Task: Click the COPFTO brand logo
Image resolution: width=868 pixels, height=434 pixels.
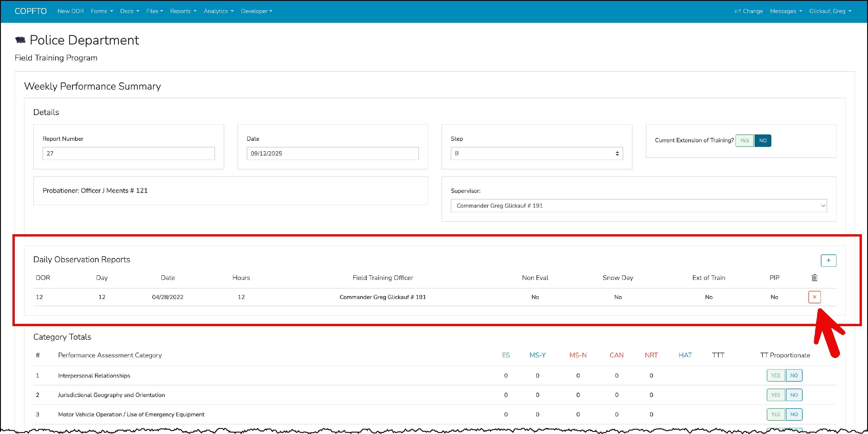Action: click(31, 11)
